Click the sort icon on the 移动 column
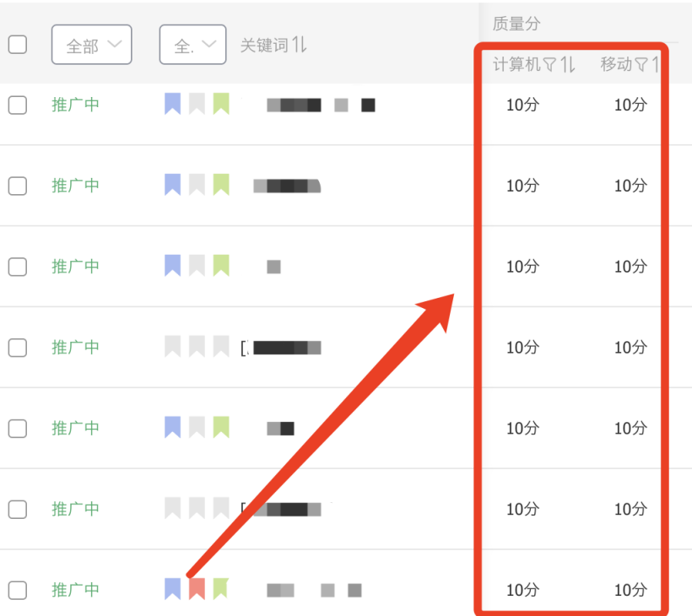This screenshot has width=692, height=616. (x=657, y=63)
